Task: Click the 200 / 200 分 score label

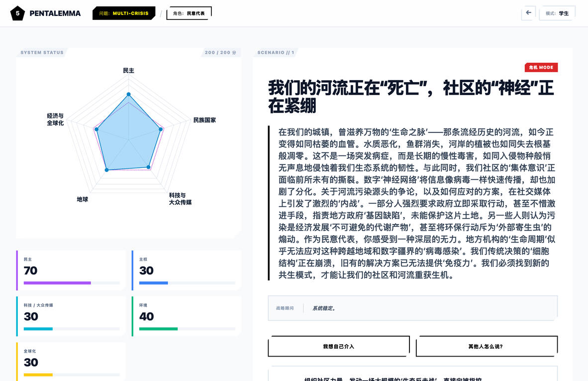Action: [x=220, y=52]
